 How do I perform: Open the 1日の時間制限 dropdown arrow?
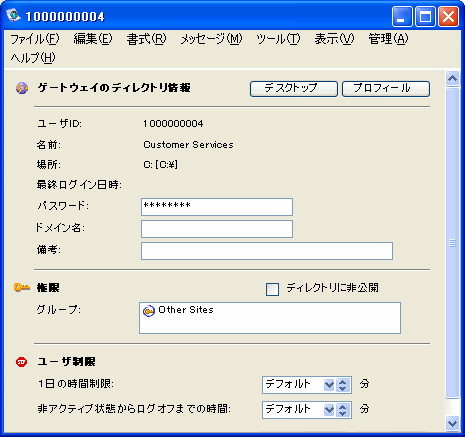point(329,385)
